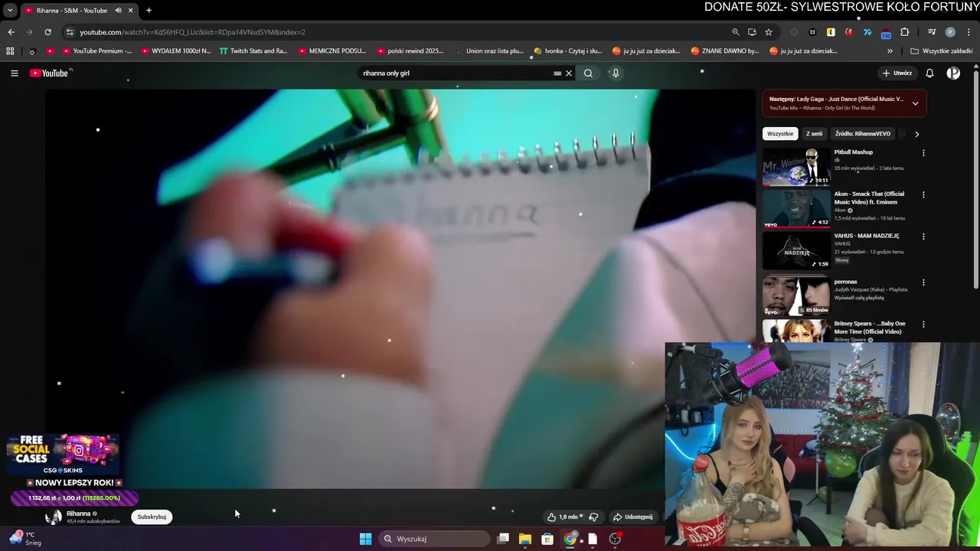The image size is (980, 551).
Task: Open the black cat extension icon
Action: tap(812, 32)
